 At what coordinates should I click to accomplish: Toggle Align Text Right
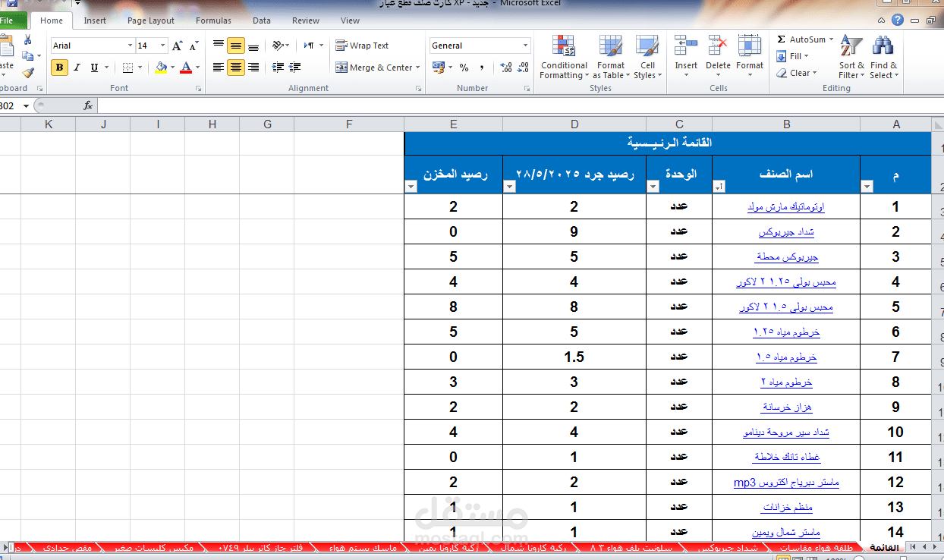(253, 68)
